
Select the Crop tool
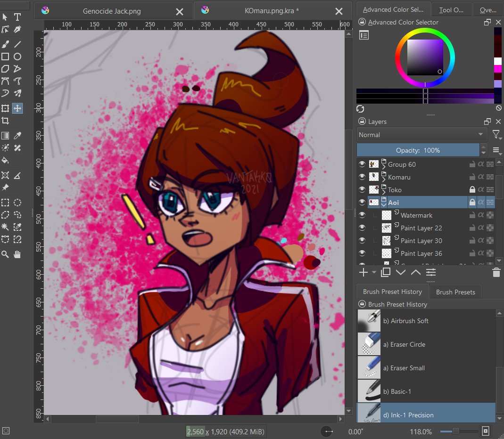tap(5, 121)
